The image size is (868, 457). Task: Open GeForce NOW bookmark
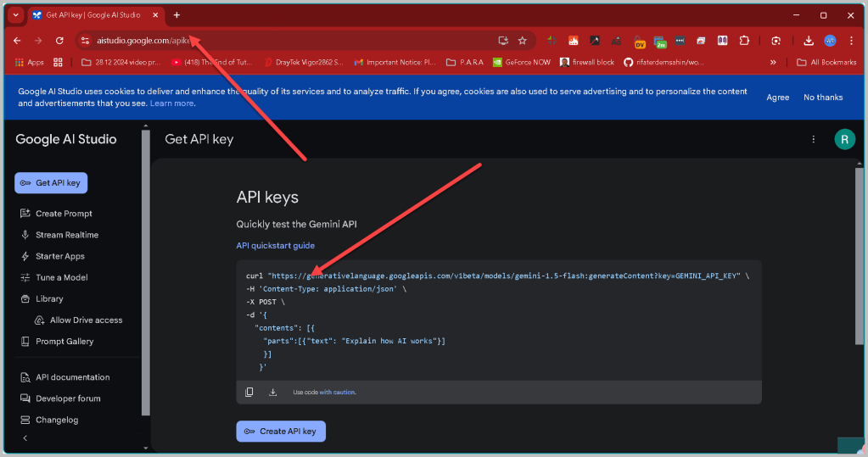(522, 63)
